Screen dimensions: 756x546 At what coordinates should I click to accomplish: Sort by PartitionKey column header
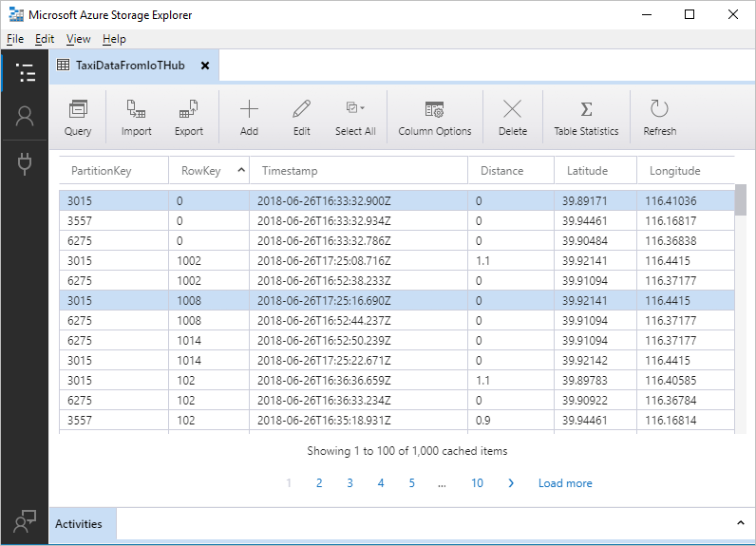click(x=114, y=171)
